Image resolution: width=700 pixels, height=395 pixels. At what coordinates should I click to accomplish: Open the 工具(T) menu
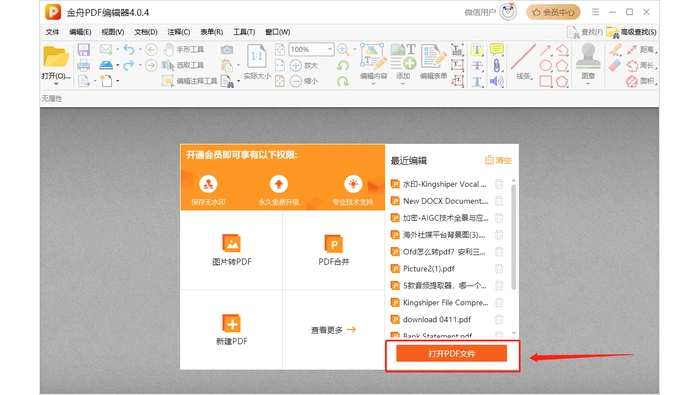[244, 32]
